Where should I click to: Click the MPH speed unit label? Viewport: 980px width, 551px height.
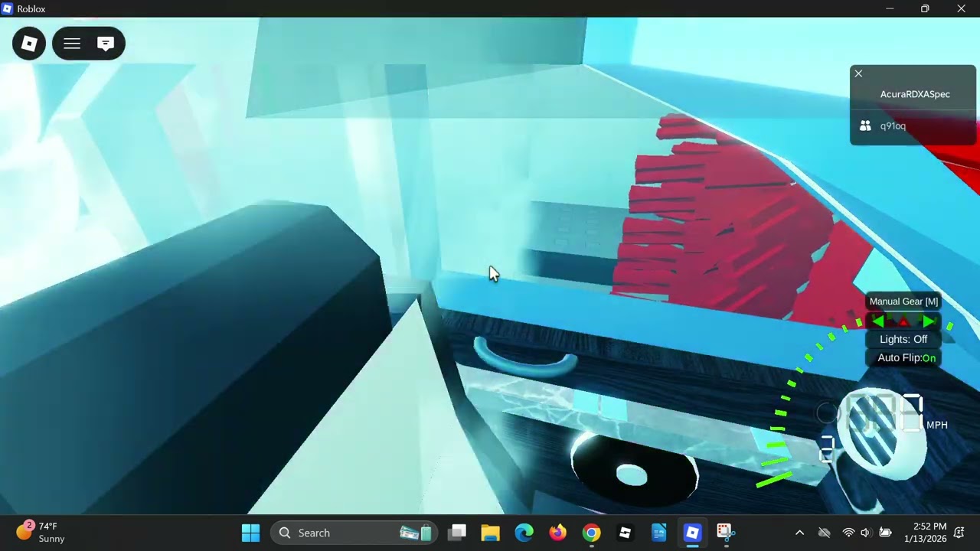[x=937, y=425]
